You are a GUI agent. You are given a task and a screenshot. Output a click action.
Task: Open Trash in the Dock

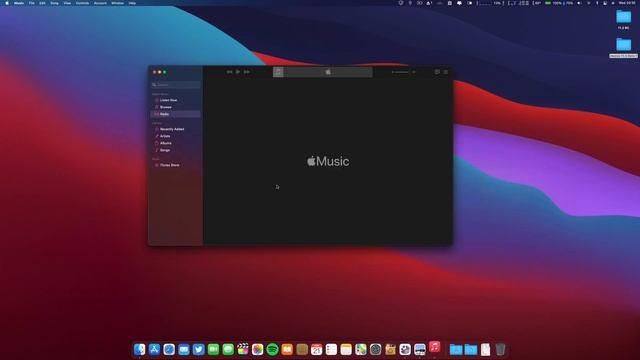tap(500, 349)
